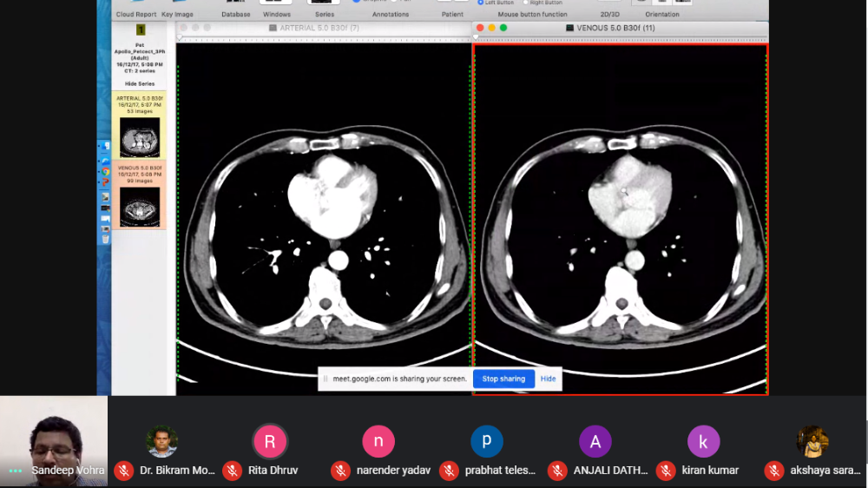868x488 pixels.
Task: Click akshaya's profile photo avatar
Action: click(812, 441)
